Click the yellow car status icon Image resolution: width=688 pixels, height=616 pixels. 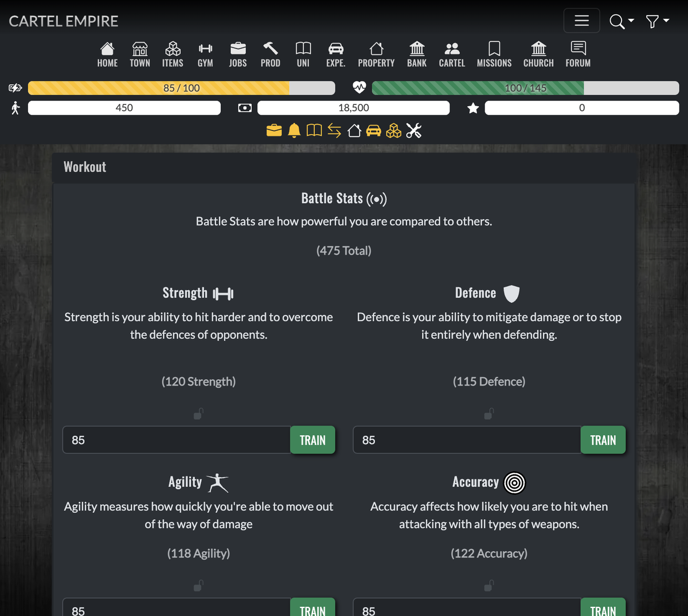pyautogui.click(x=374, y=131)
